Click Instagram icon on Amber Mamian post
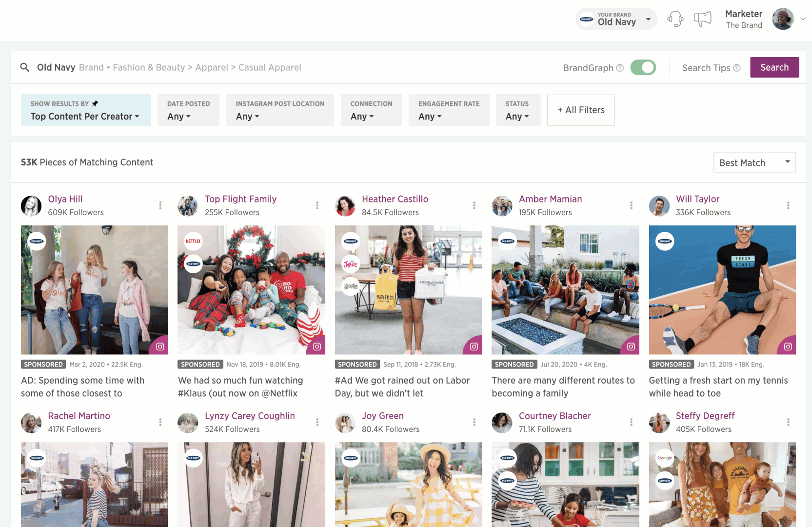The image size is (812, 527). (x=631, y=346)
